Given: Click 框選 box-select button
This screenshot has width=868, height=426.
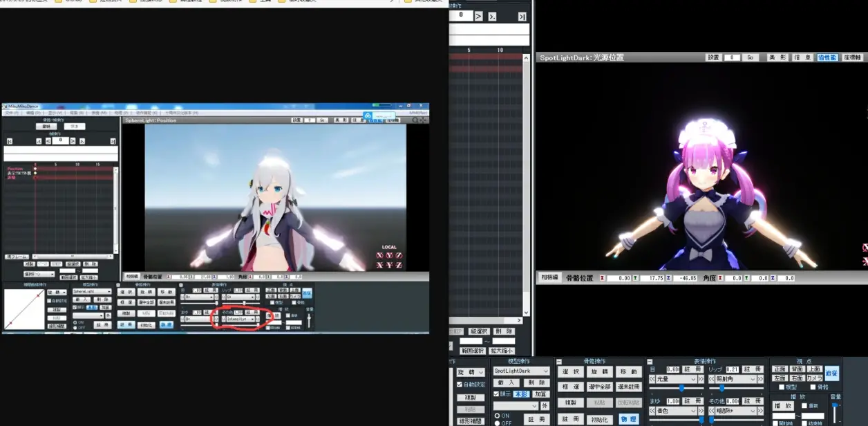Looking at the screenshot, I should [571, 387].
